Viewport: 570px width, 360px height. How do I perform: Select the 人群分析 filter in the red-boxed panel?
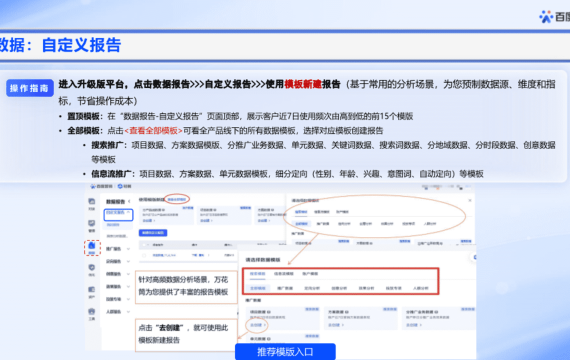(421, 288)
